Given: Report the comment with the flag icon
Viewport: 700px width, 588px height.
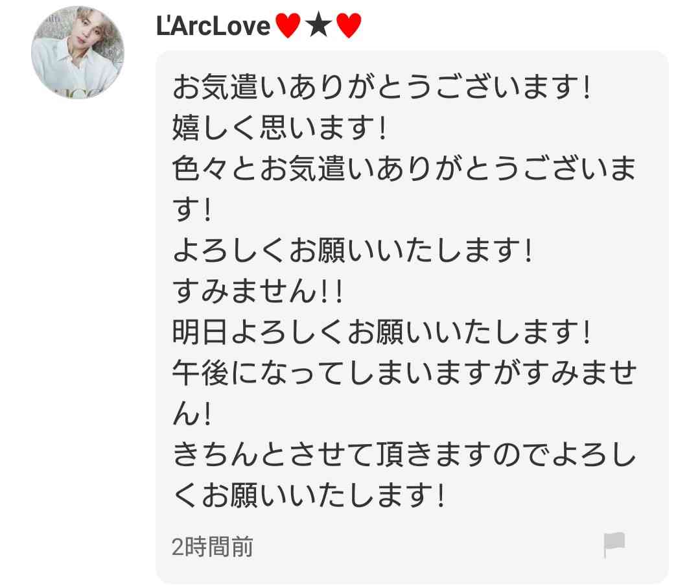Looking at the screenshot, I should [614, 545].
